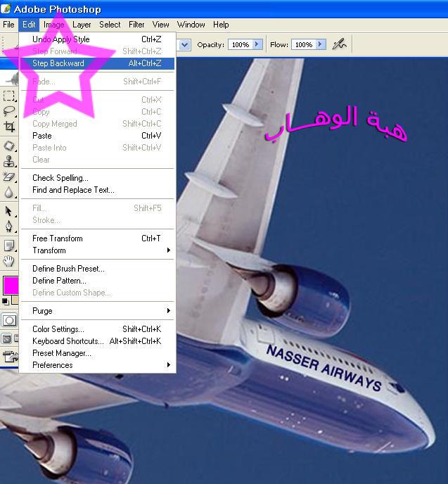
Task: Click Free Transform in the Edit menu
Action: point(58,238)
